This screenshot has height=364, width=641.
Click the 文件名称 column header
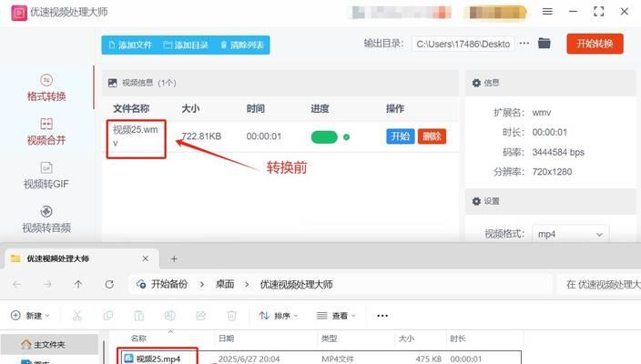(x=131, y=108)
